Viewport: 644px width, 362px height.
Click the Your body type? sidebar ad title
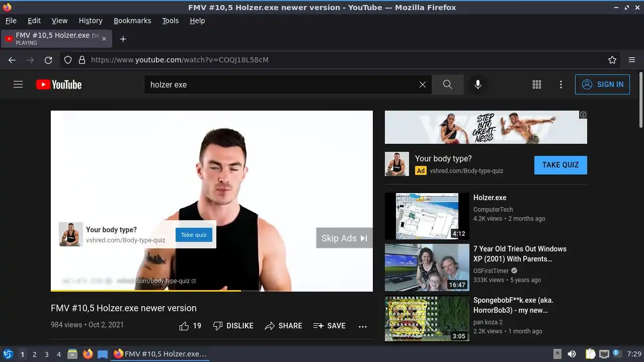point(443,158)
